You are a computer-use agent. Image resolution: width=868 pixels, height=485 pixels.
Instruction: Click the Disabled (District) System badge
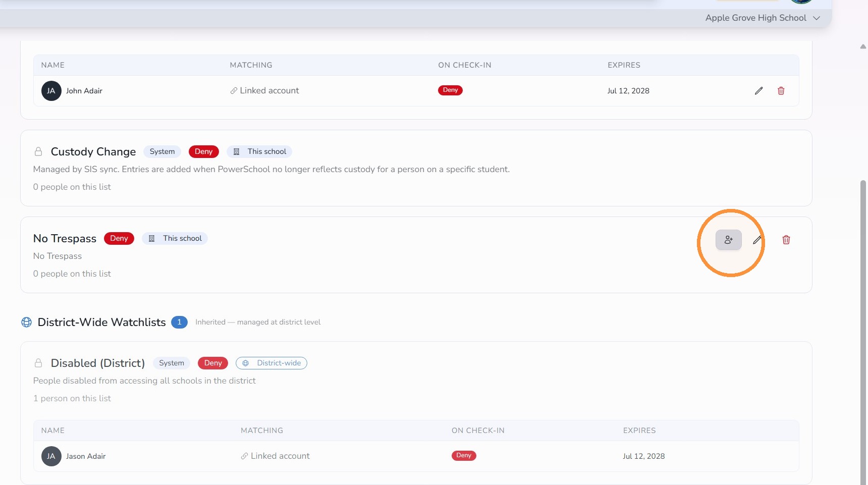172,363
